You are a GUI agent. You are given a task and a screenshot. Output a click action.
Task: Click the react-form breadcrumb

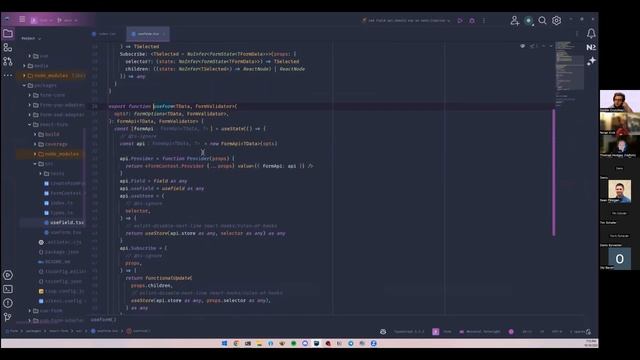[58, 331]
